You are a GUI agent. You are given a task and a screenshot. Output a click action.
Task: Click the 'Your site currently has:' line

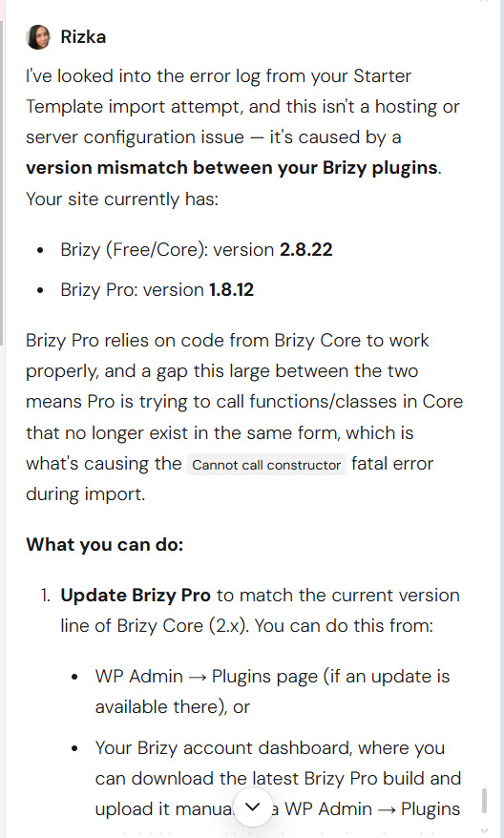tap(122, 199)
